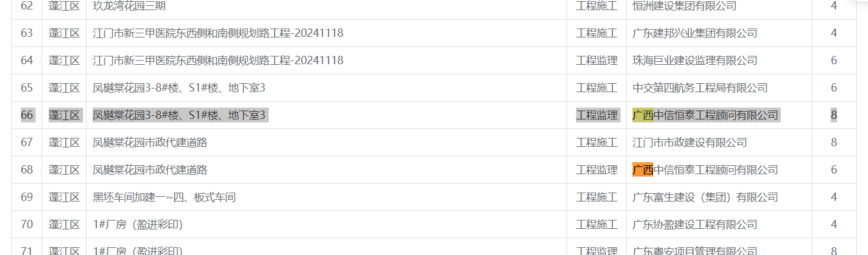Click 恒洲建设集团有限公司 company cell
The width and height of the screenshot is (868, 255).
click(x=718, y=7)
